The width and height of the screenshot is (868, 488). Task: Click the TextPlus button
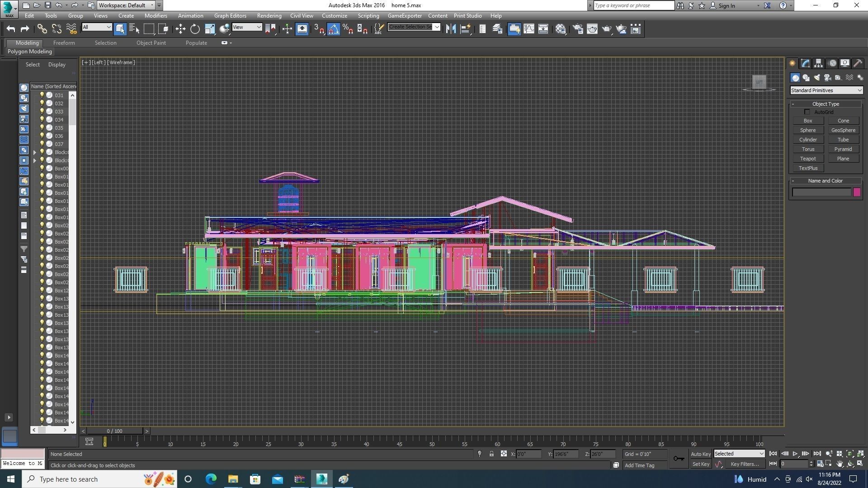808,168
